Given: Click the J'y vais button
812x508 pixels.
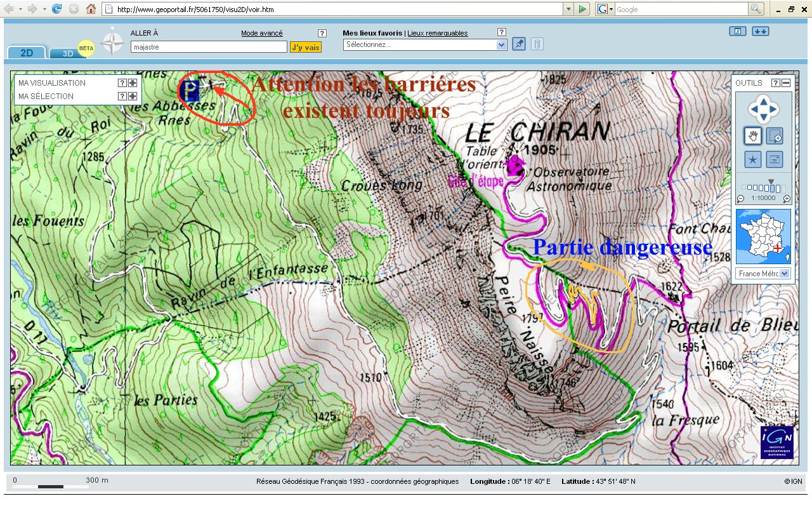Looking at the screenshot, I should [x=306, y=47].
